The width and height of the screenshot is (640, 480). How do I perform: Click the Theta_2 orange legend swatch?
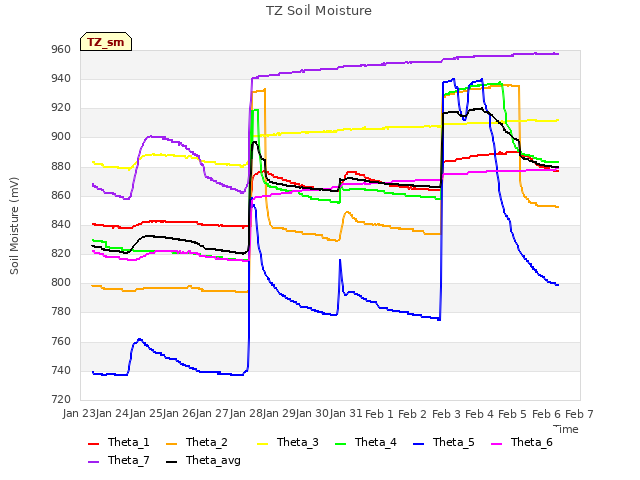pyautogui.click(x=171, y=443)
